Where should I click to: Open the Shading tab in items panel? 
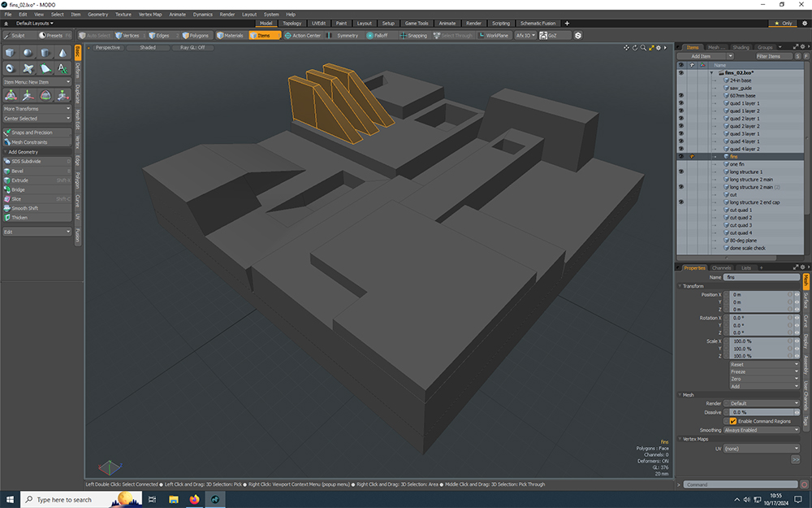[x=741, y=47]
